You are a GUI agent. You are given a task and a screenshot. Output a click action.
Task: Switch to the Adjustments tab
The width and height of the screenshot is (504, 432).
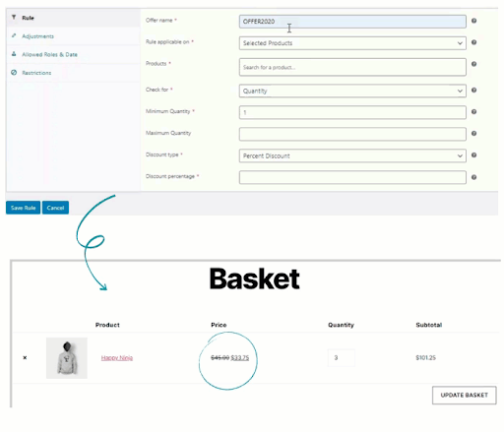coord(37,36)
